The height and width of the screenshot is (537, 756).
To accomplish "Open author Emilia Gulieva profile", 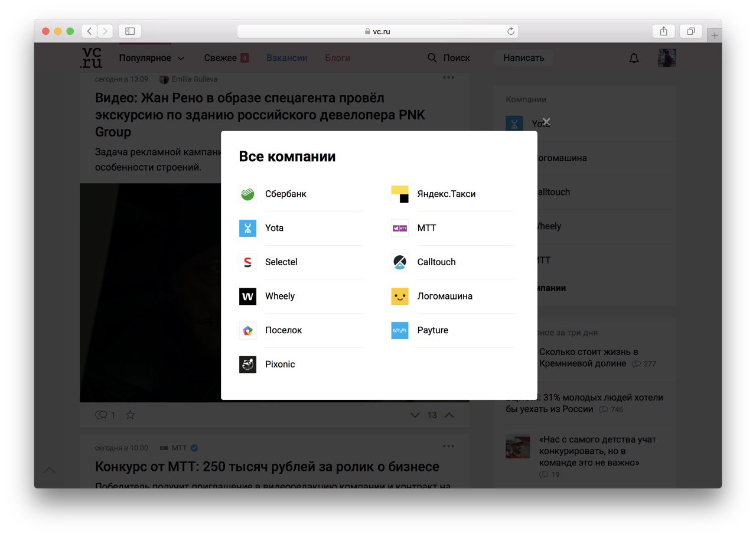I will click(188, 79).
